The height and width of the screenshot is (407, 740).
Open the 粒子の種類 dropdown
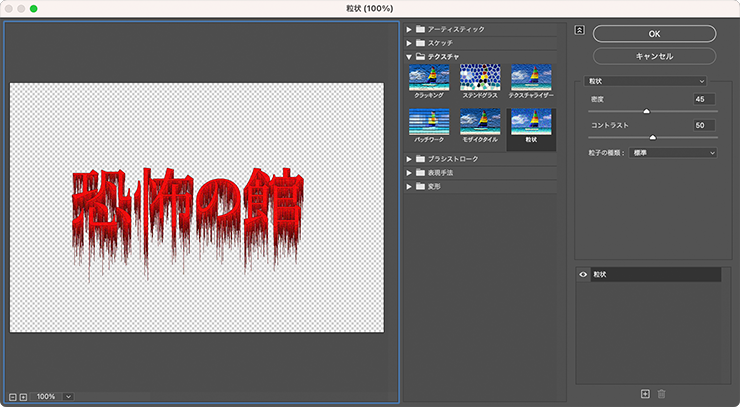[x=675, y=152]
